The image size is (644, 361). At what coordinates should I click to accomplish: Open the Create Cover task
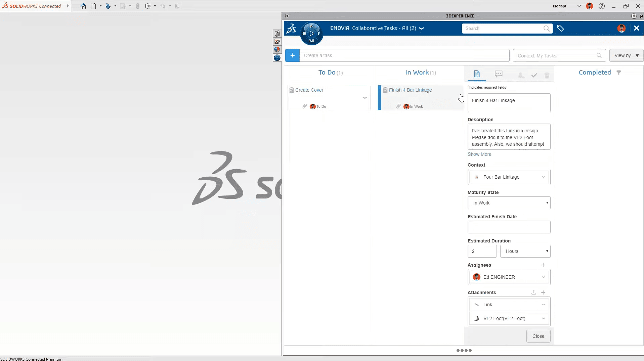[309, 90]
